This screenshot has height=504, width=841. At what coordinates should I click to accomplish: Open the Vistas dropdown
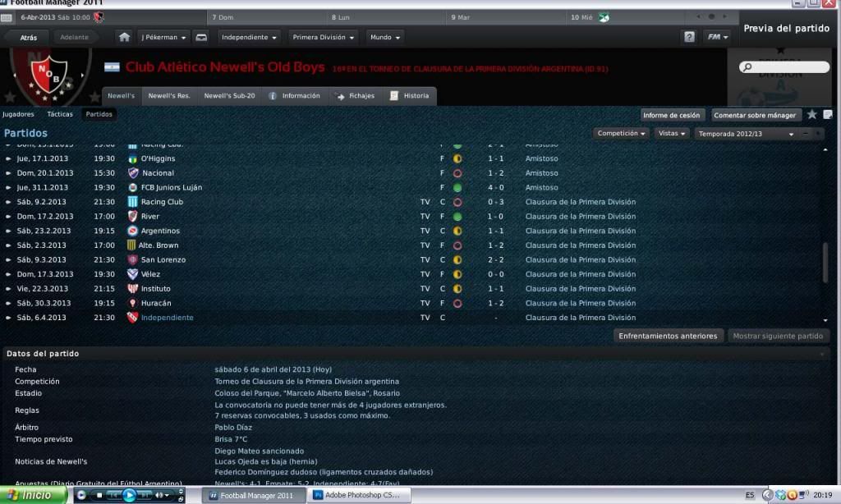point(672,134)
